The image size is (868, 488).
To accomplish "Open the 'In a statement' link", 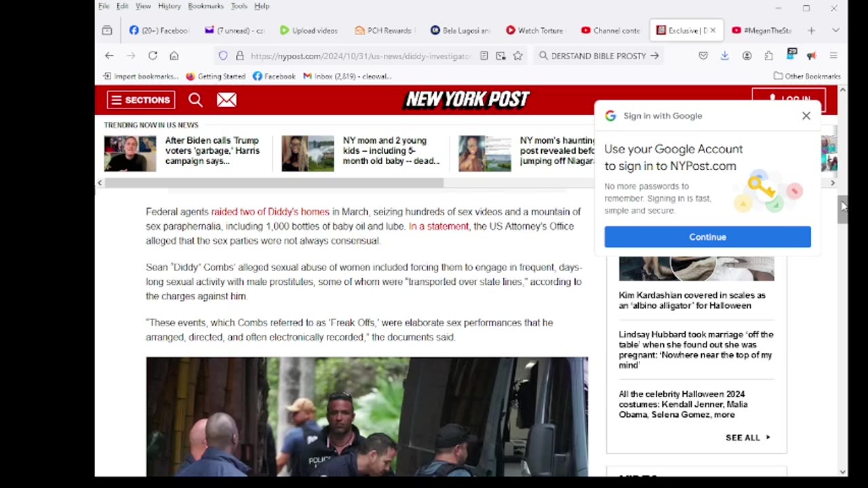I will point(438,226).
